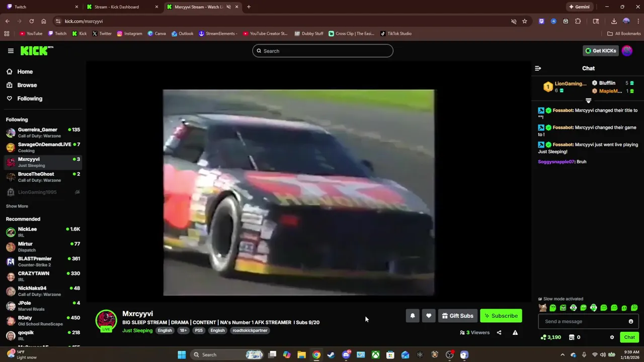Click the PS5 tag

[x=199, y=330]
